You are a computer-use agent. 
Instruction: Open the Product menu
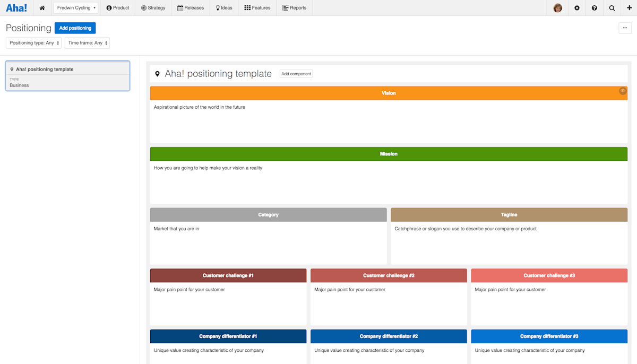click(118, 8)
